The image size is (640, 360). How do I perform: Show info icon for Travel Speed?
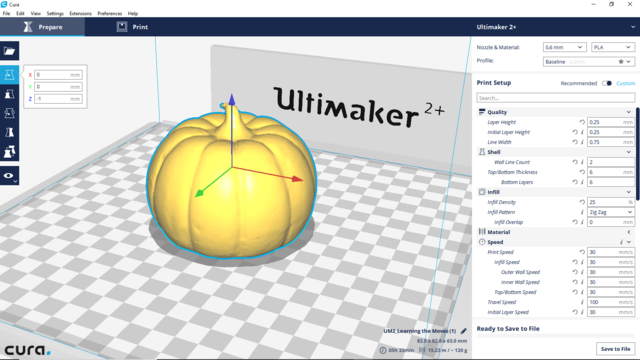582,302
